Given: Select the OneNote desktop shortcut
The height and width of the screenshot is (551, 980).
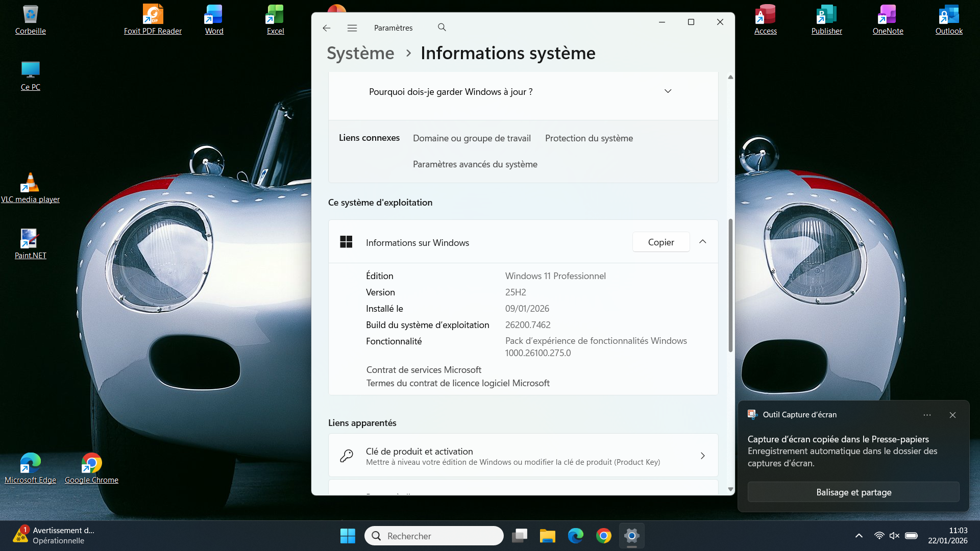Looking at the screenshot, I should point(888,20).
